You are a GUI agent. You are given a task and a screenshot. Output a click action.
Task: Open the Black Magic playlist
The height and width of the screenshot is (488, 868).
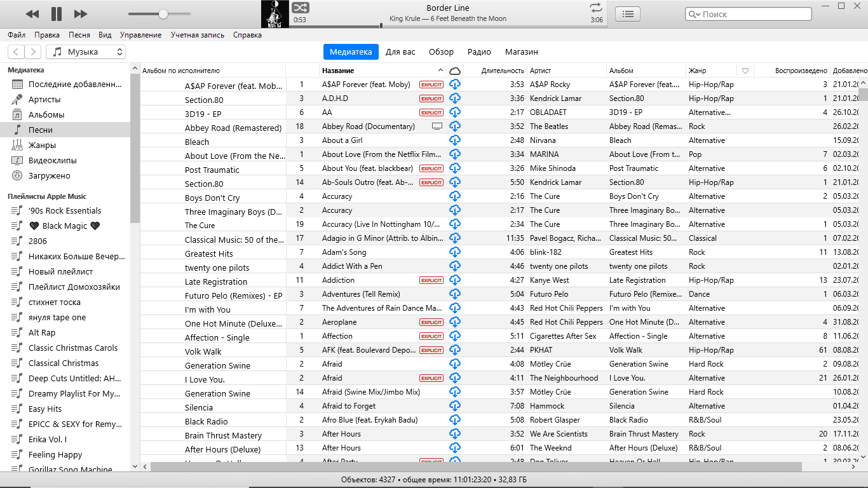(x=65, y=226)
